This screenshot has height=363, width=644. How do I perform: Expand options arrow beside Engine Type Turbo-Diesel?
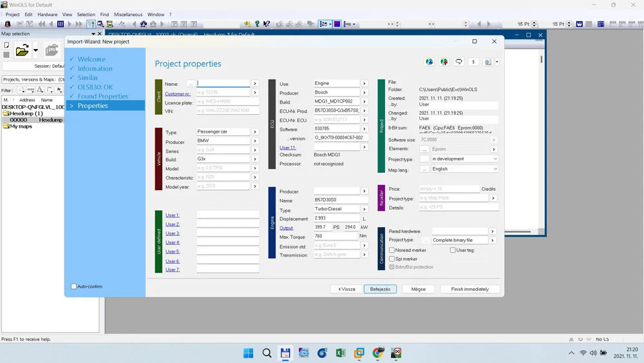coord(365,210)
